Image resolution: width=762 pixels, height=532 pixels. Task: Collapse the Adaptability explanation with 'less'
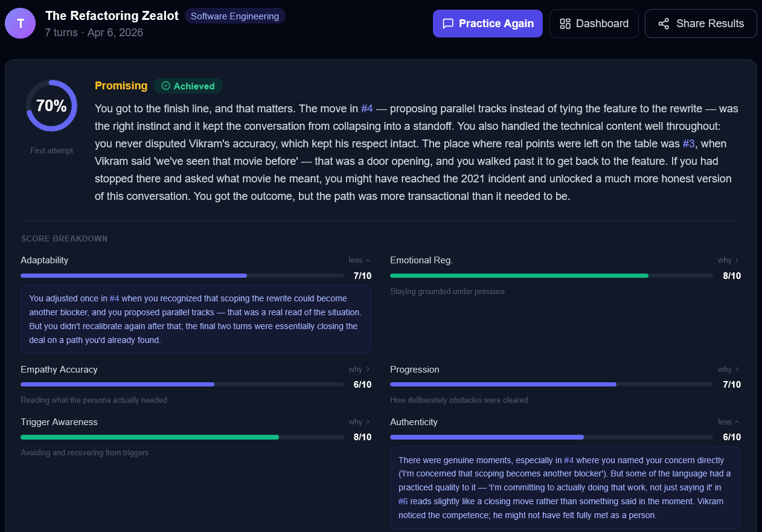coord(359,260)
